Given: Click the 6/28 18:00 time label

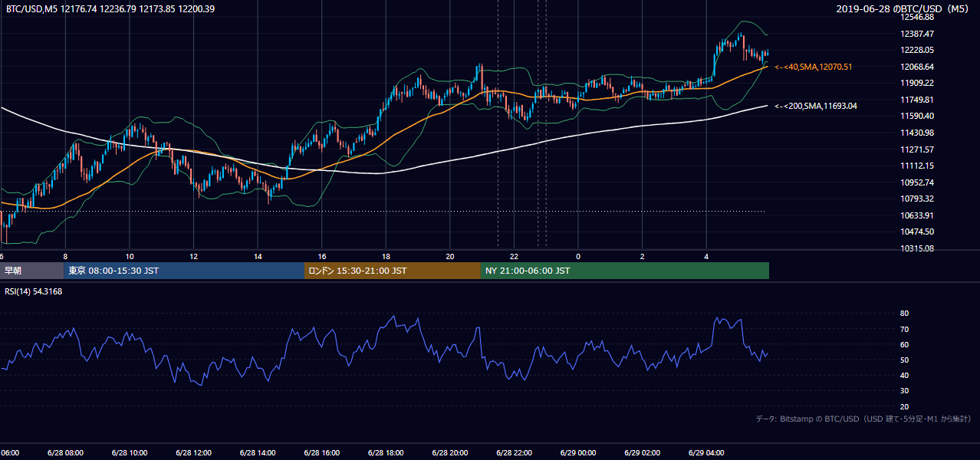Looking at the screenshot, I should coord(386,453).
